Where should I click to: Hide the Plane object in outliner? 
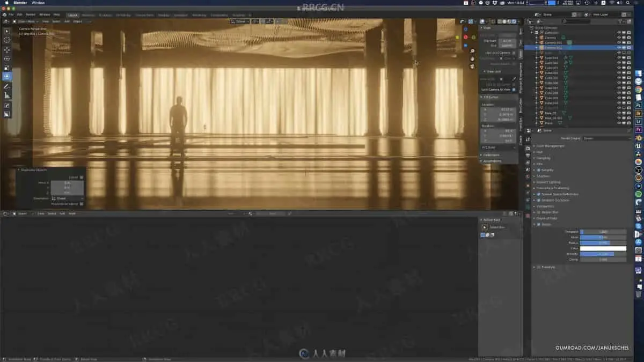[x=619, y=123]
